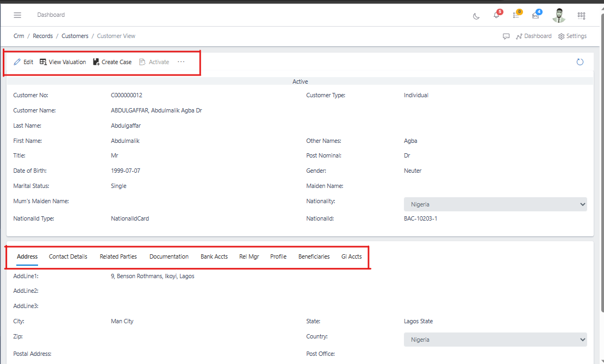Expand the ellipsis menu for more actions

point(181,61)
